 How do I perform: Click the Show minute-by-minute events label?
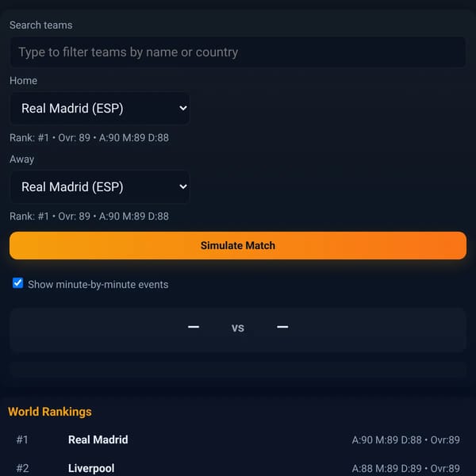pos(98,285)
